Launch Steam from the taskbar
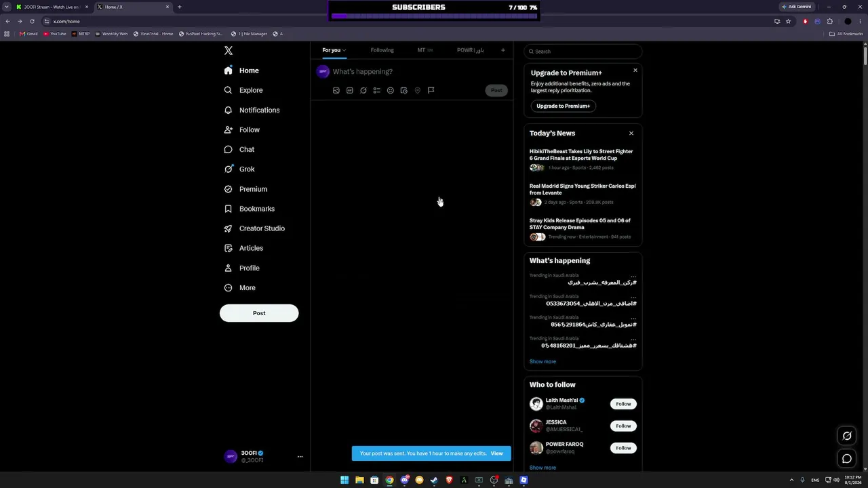The height and width of the screenshot is (488, 868). pyautogui.click(x=434, y=480)
